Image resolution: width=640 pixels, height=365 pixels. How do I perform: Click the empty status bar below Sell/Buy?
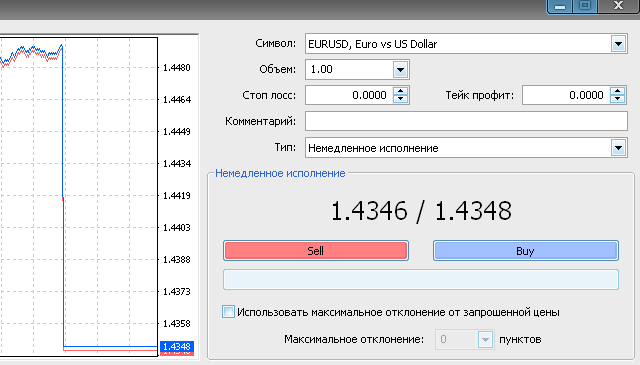421,280
